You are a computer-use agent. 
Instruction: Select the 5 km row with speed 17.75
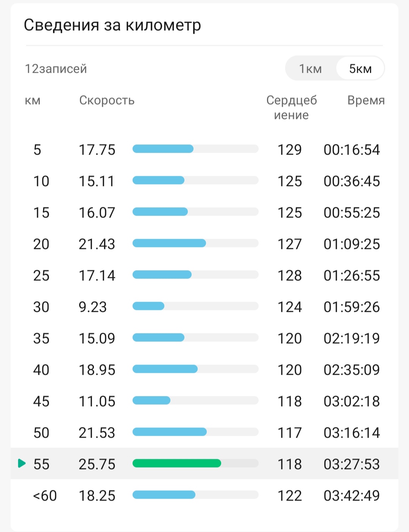click(204, 150)
